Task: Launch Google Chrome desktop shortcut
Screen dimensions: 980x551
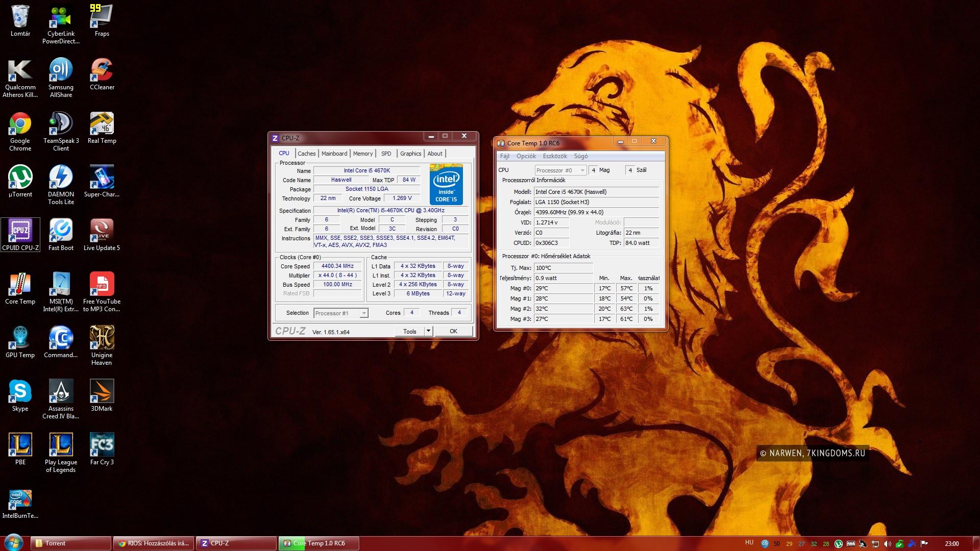Action: pyautogui.click(x=20, y=132)
